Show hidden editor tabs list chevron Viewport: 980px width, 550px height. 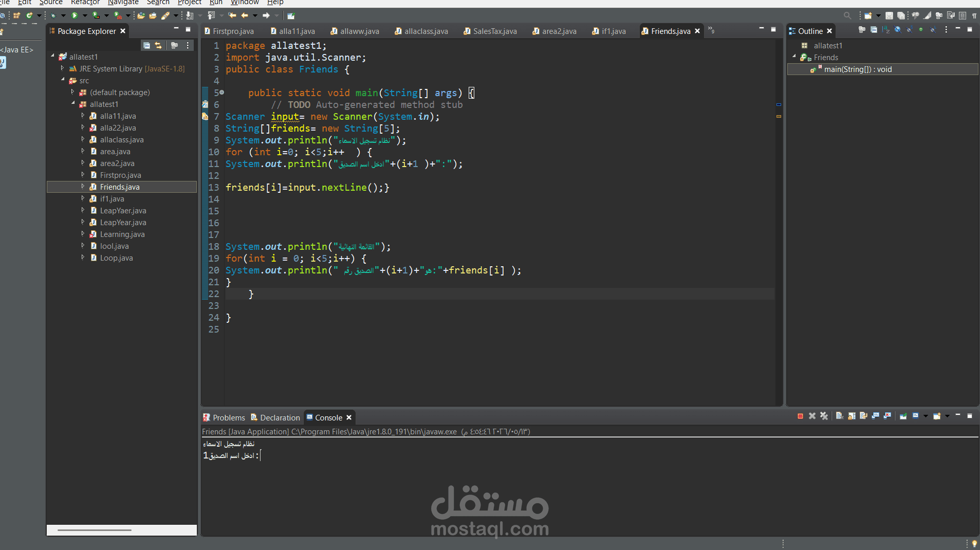pyautogui.click(x=711, y=30)
